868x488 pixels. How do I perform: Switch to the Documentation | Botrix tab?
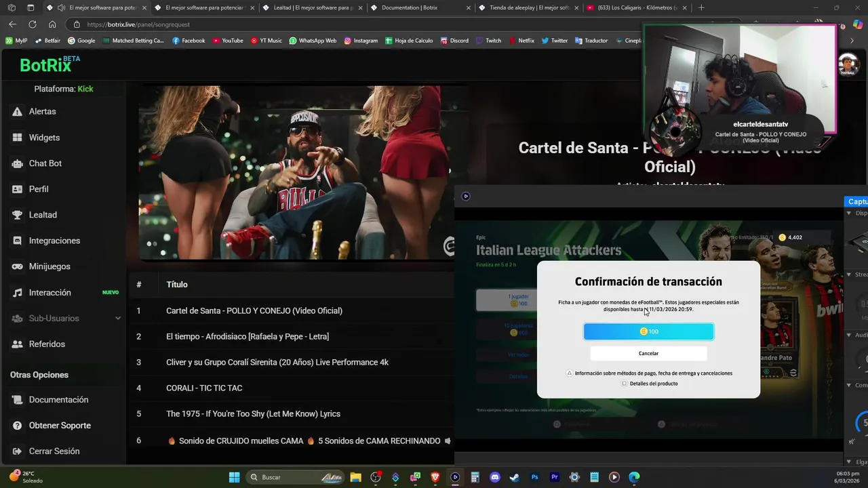click(420, 7)
